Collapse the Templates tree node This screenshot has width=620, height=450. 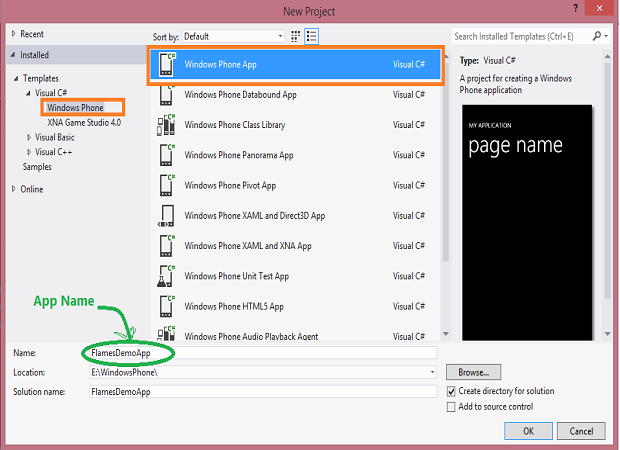pos(16,78)
